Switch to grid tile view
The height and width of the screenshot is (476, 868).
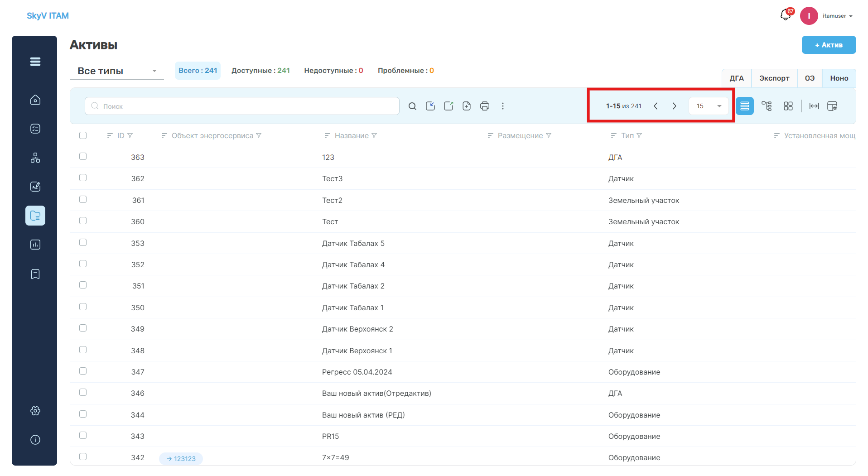[788, 106]
